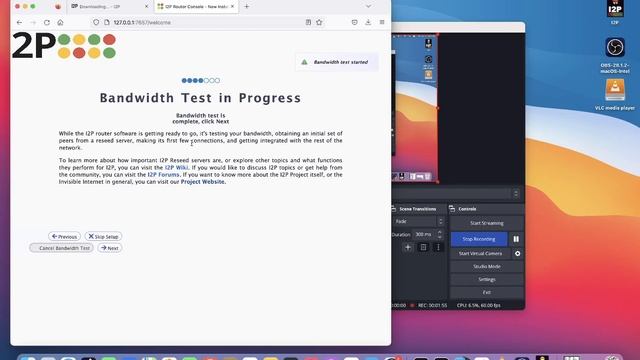
Task: Click 'Bandwidth test is complete, click Next' text
Action: (x=200, y=118)
